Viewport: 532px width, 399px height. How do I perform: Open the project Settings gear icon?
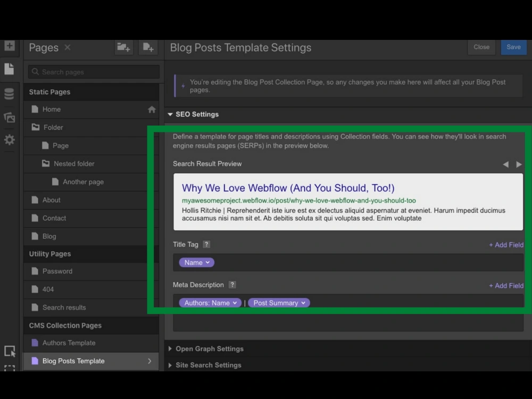tap(9, 140)
